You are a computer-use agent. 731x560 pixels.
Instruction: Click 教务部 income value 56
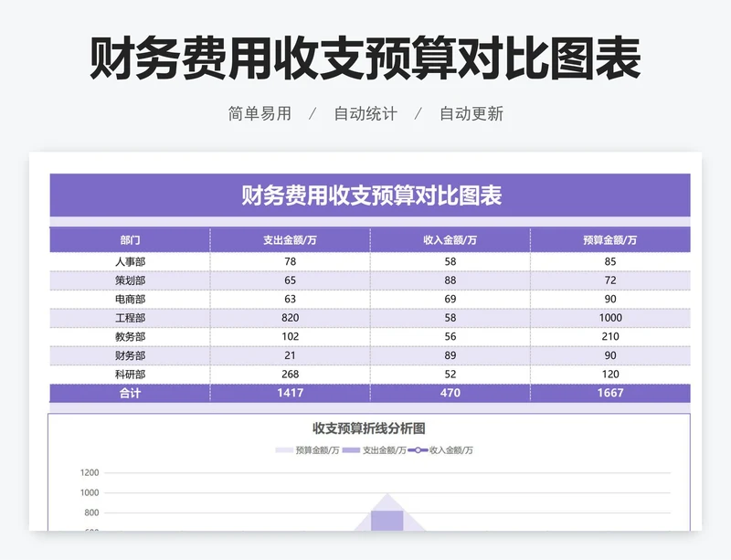tap(450, 337)
